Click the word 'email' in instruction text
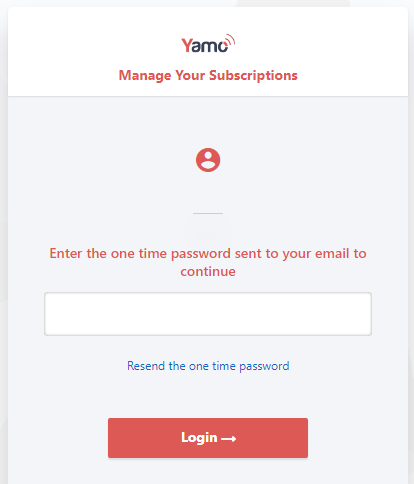Image resolution: width=414 pixels, height=484 pixels. (332, 253)
